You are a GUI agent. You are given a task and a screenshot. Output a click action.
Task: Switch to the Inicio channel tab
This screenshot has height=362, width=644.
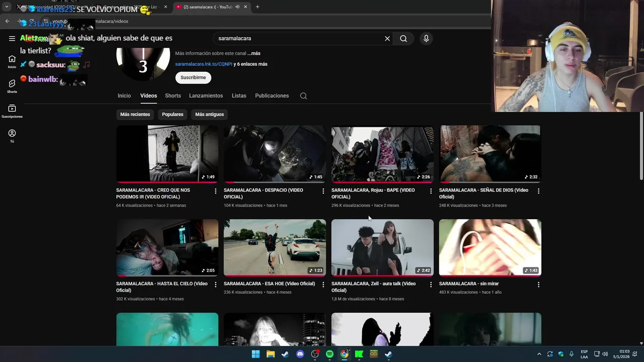[124, 96]
